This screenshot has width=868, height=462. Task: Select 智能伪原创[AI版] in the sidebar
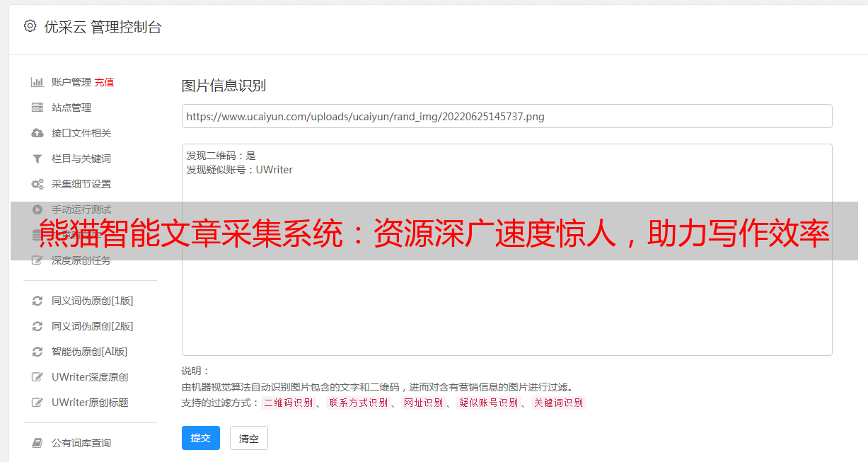[x=90, y=352]
